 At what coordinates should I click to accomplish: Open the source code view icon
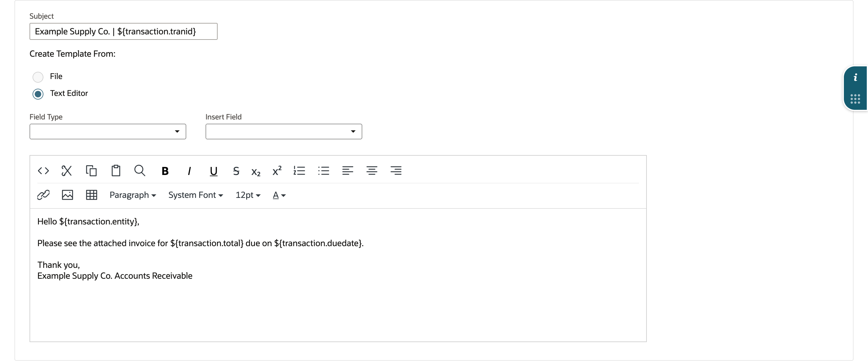point(43,171)
